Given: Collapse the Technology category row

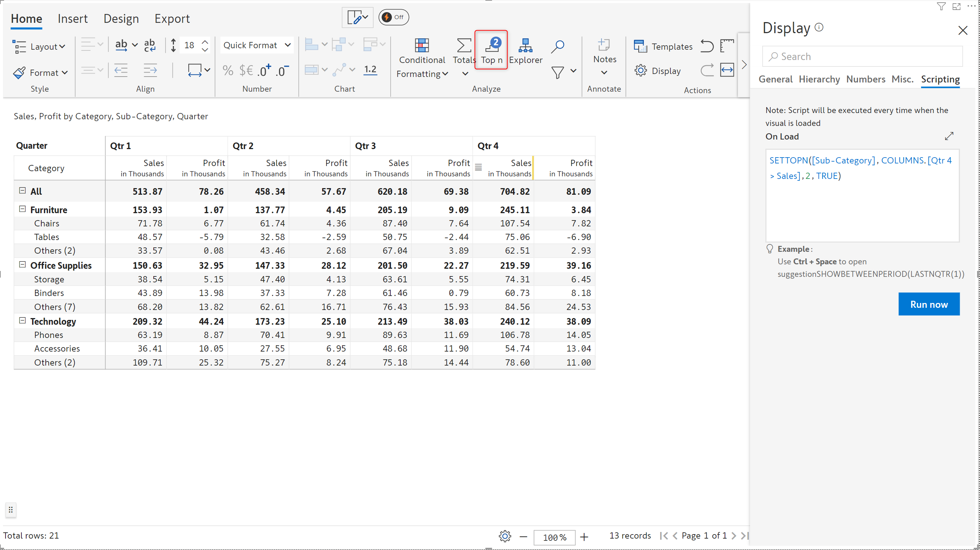Looking at the screenshot, I should tap(22, 320).
